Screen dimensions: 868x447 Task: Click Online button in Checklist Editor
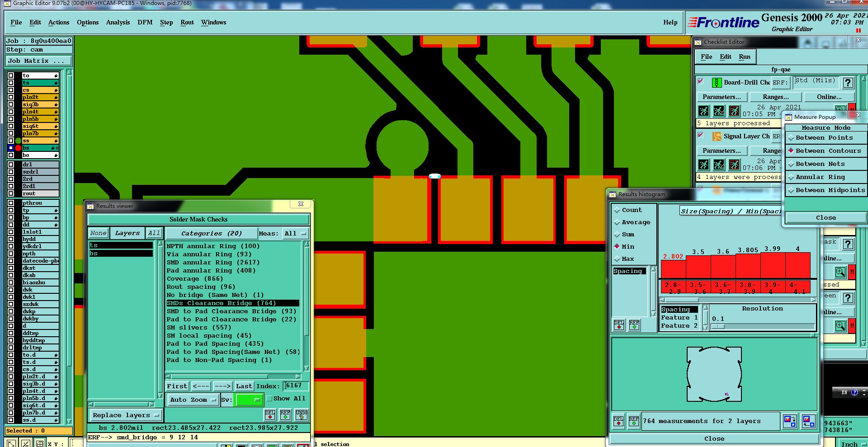coord(829,97)
